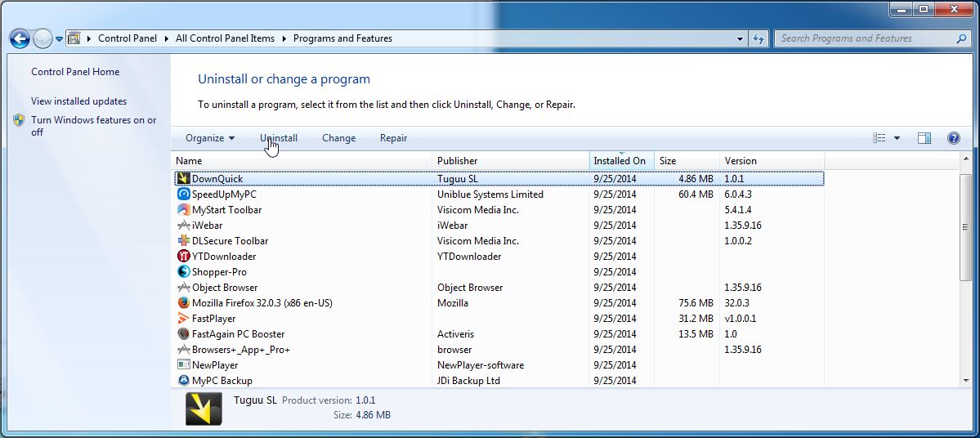Open Control Panel Home link

tap(75, 72)
